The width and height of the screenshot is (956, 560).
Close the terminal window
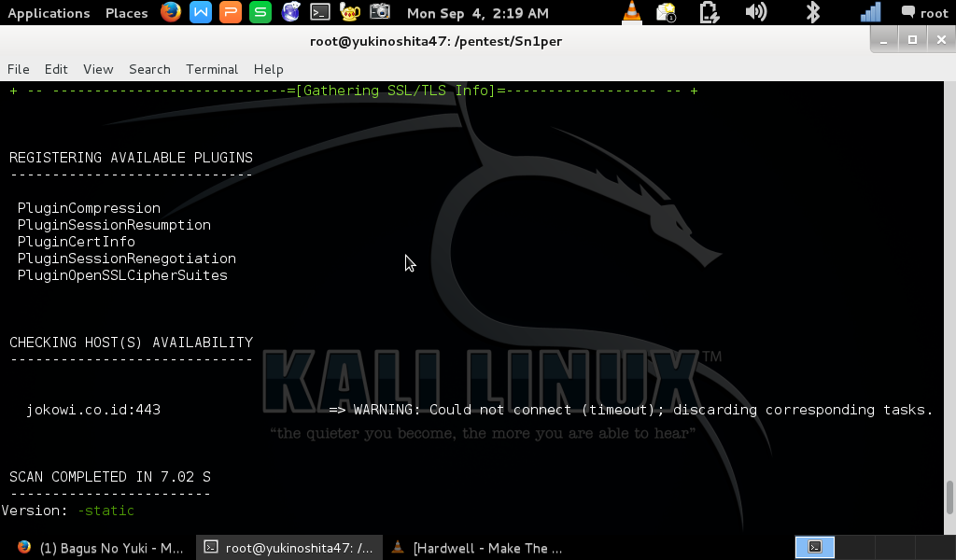(x=941, y=40)
